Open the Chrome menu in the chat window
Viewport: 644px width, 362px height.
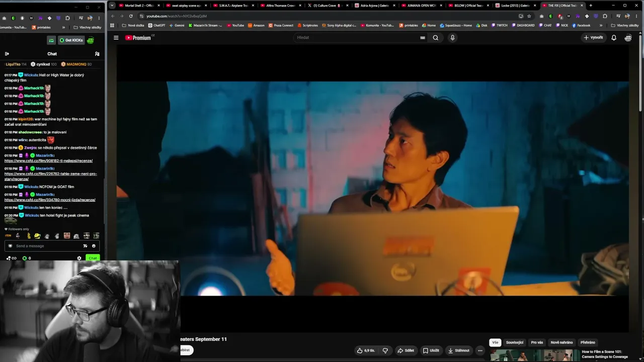tap(99, 18)
